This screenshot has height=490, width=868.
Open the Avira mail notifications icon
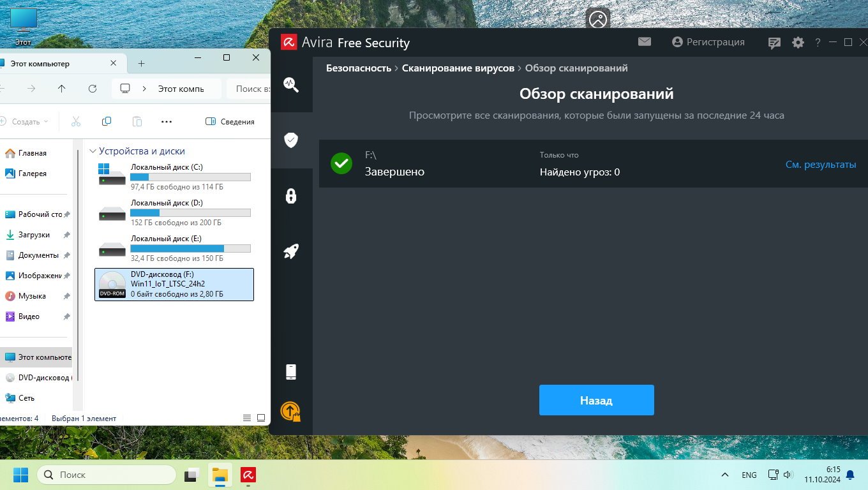click(645, 42)
